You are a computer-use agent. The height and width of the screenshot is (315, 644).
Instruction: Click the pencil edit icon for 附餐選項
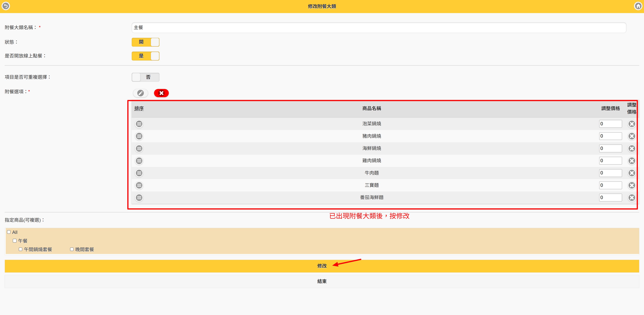tap(140, 93)
